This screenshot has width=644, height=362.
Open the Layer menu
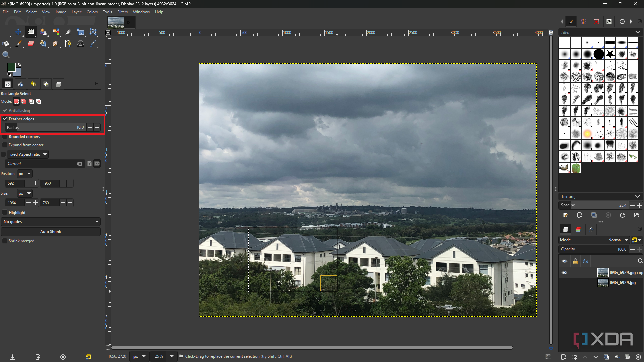tap(76, 12)
